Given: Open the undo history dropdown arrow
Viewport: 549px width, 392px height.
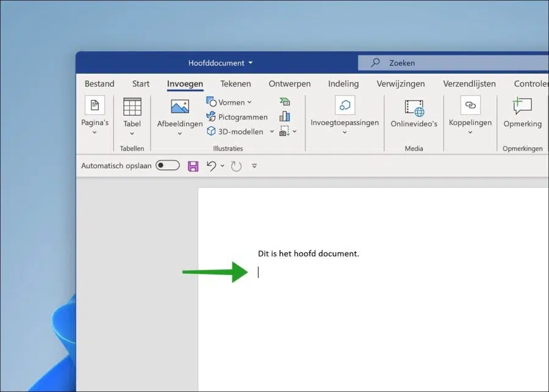Looking at the screenshot, I should tap(222, 166).
